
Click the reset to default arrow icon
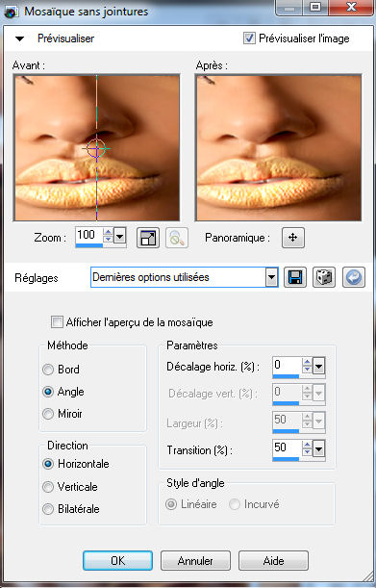tap(354, 277)
